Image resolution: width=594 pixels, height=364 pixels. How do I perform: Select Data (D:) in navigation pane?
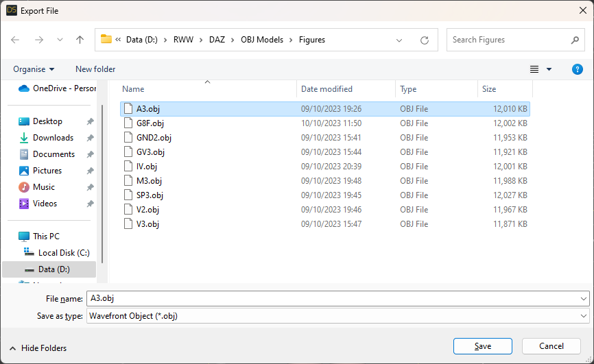54,269
